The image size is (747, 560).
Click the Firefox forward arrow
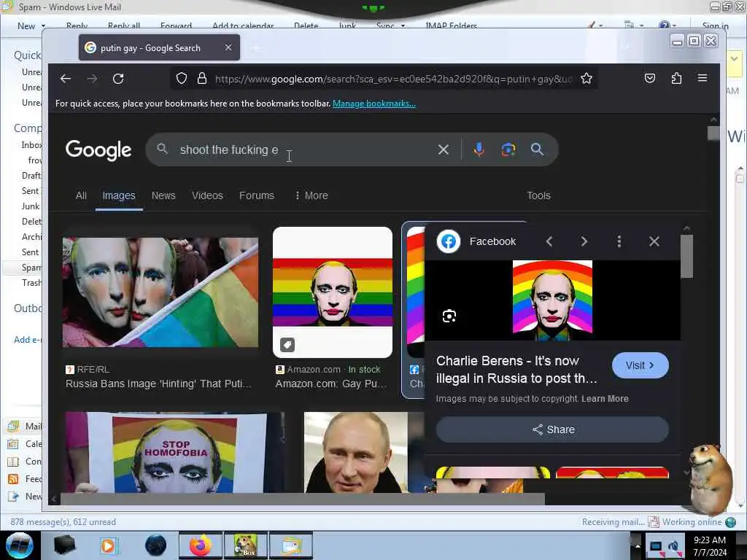92,79
